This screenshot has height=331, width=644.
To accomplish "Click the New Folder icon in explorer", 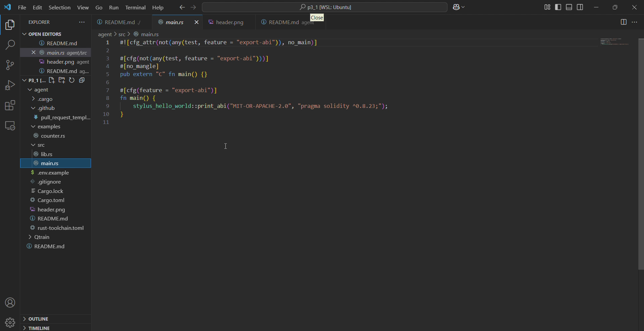I will pyautogui.click(x=62, y=80).
